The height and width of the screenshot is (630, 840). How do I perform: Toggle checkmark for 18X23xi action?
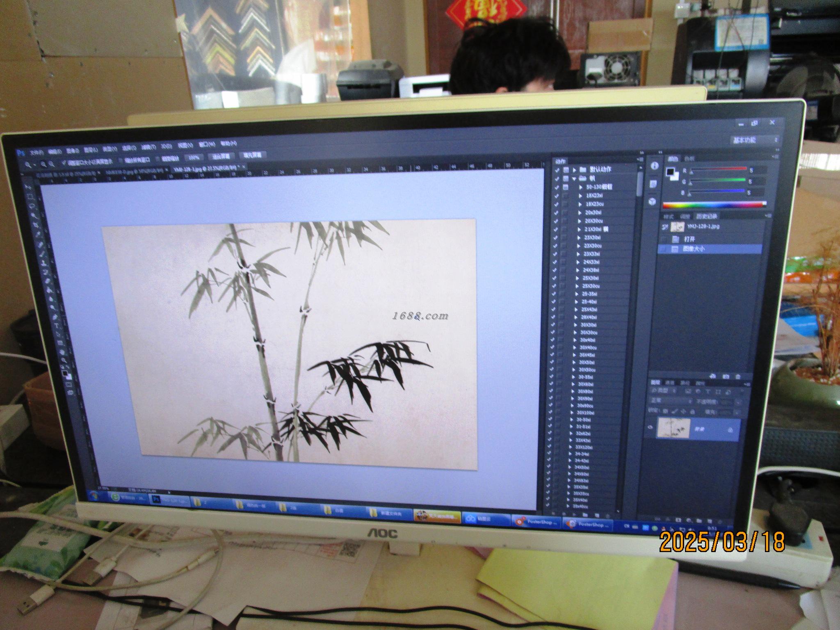557,196
